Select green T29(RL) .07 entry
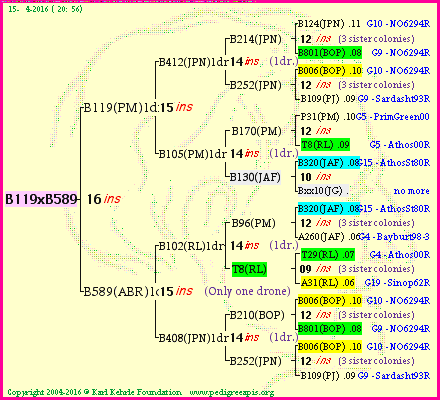440x400 pixels. [328, 255]
